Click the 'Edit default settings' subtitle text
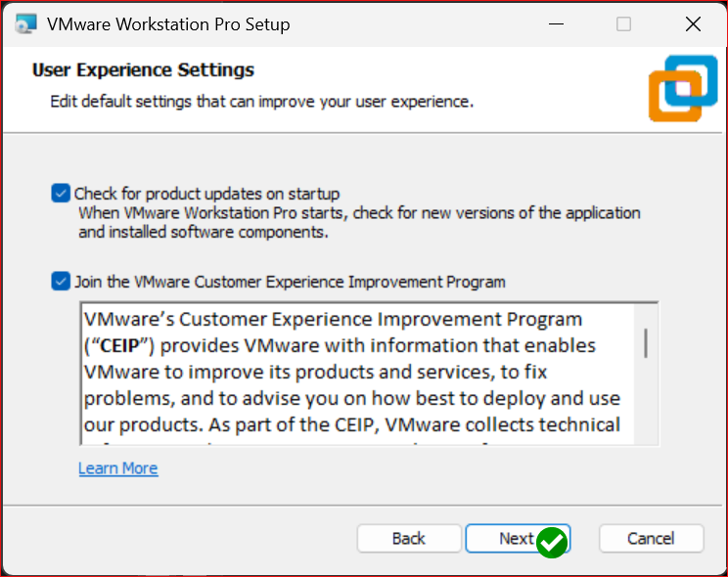Image resolution: width=728 pixels, height=577 pixels. pyautogui.click(x=262, y=101)
